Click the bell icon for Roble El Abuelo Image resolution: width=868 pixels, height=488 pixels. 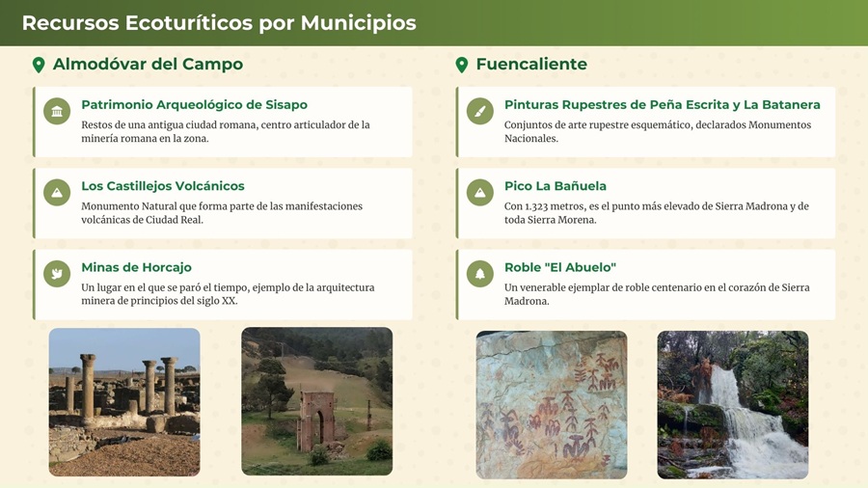coord(480,274)
